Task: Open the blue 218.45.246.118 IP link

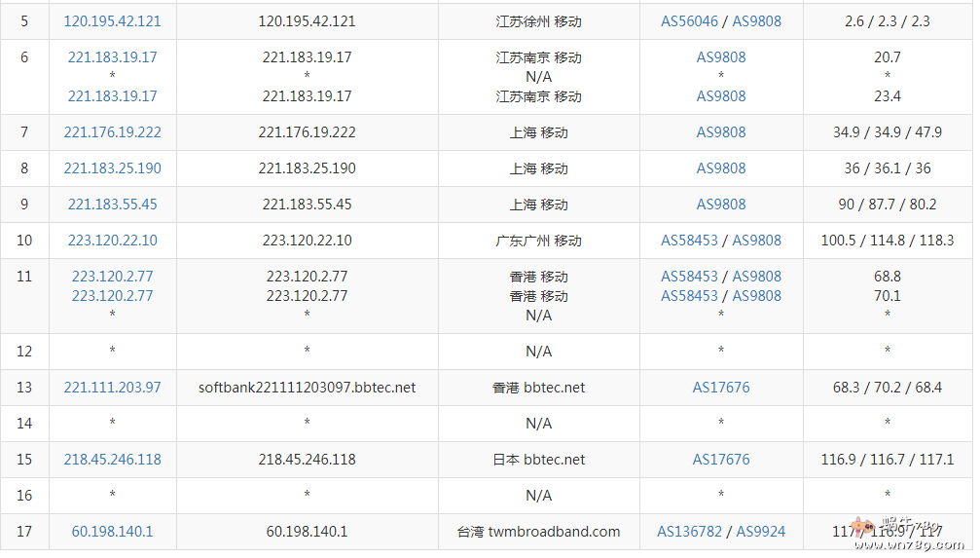Action: pos(113,460)
